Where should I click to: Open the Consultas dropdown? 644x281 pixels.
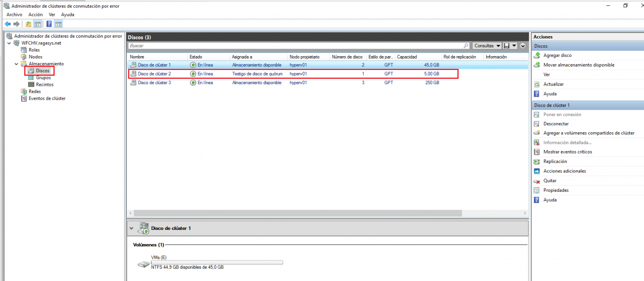point(486,46)
